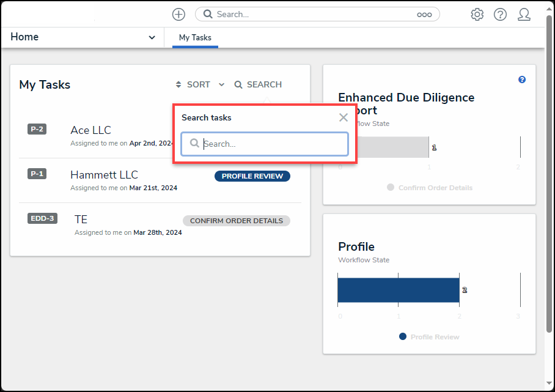Open the SORT dropdown

coord(199,84)
